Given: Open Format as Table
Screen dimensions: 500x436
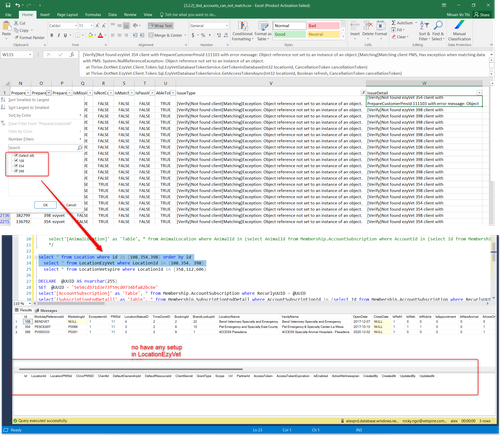Looking at the screenshot, I should point(263,31).
